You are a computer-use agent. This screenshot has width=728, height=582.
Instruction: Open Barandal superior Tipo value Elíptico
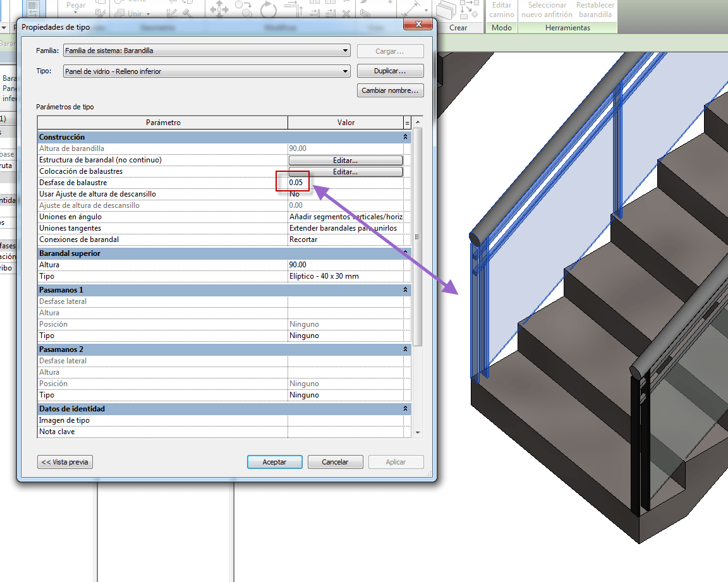pyautogui.click(x=346, y=276)
